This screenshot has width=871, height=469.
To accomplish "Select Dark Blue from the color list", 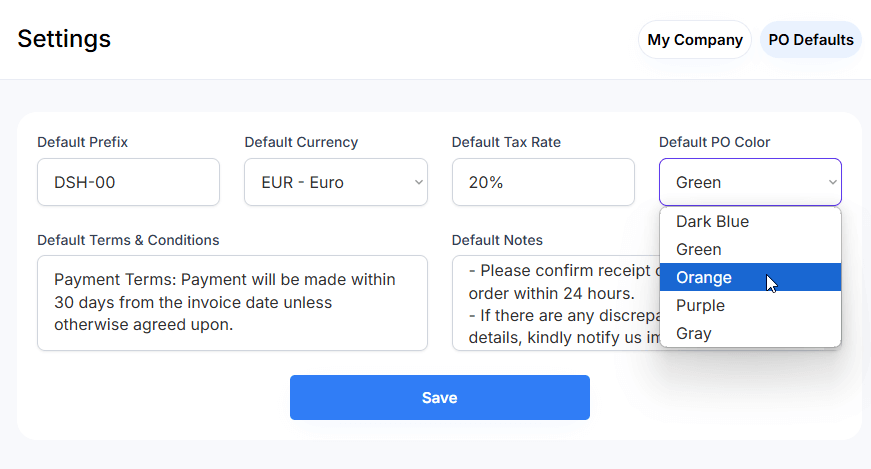I will (x=750, y=221).
